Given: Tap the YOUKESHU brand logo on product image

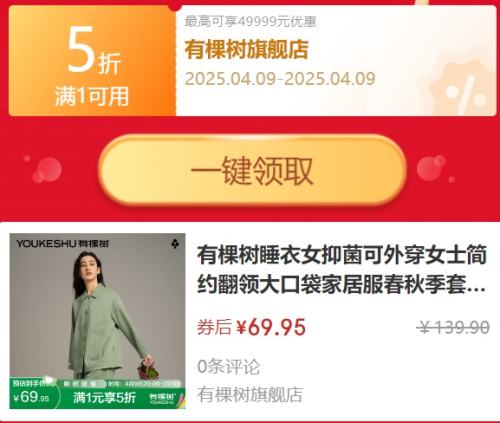Looking at the screenshot, I should pyautogui.click(x=63, y=244).
